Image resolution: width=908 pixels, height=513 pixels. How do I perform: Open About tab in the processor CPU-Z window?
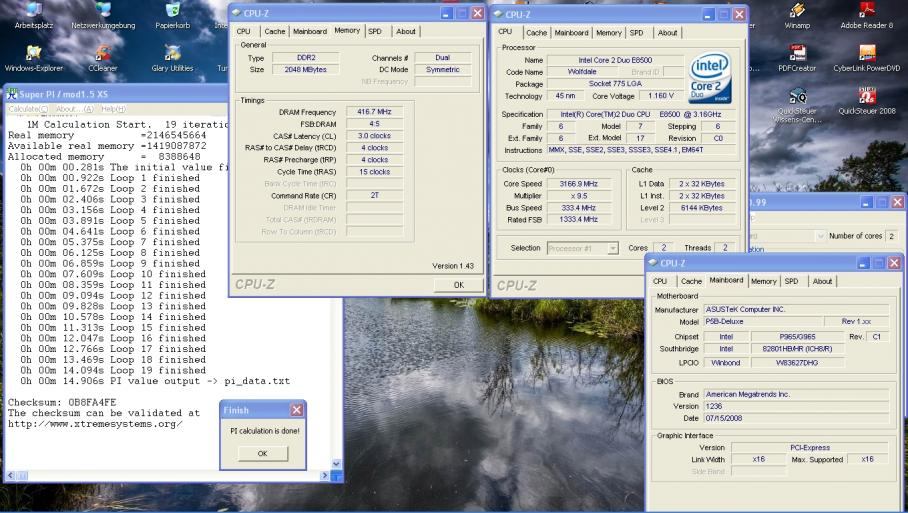point(668,33)
